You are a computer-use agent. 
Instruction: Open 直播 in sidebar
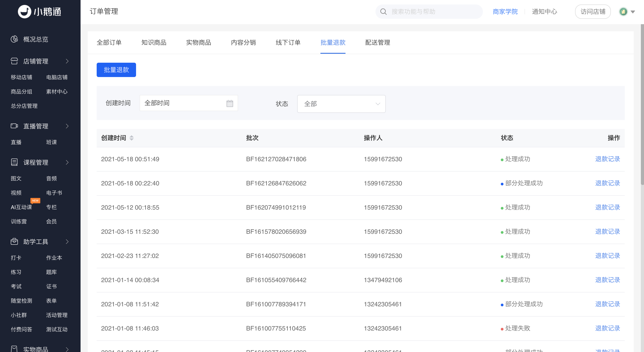click(x=16, y=142)
